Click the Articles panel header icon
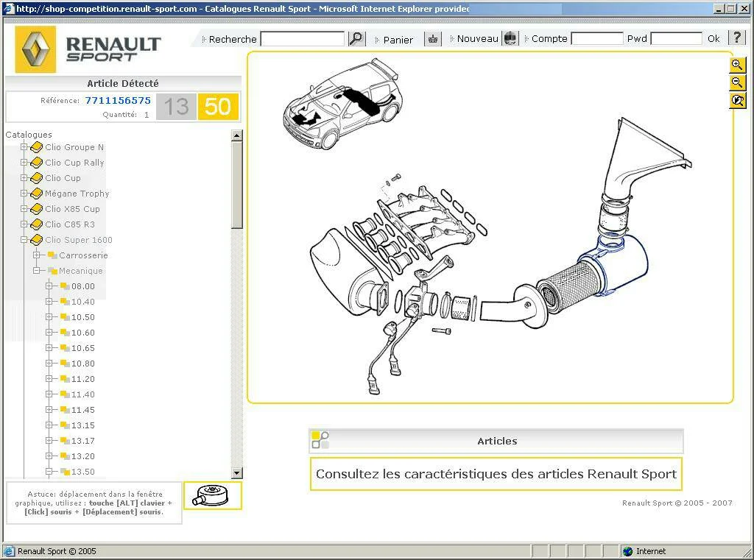 coord(320,440)
